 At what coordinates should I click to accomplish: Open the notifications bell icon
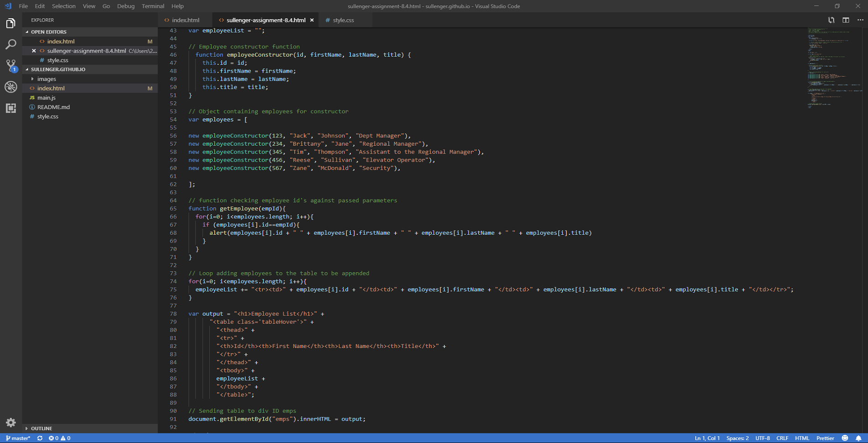click(858, 438)
